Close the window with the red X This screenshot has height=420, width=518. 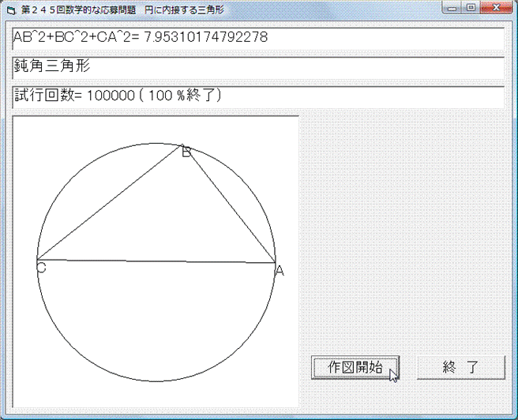(495, 8)
